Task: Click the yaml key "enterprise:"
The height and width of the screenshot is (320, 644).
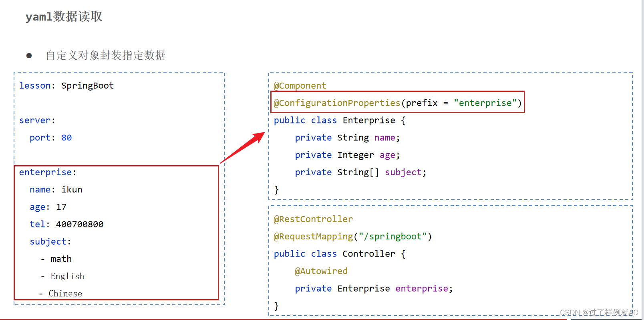Action: pyautogui.click(x=48, y=172)
